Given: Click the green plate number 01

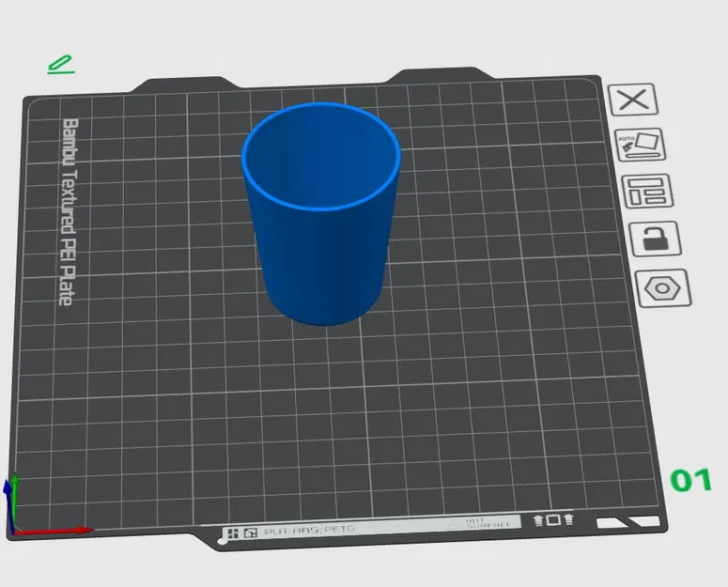Looking at the screenshot, I should click(691, 480).
